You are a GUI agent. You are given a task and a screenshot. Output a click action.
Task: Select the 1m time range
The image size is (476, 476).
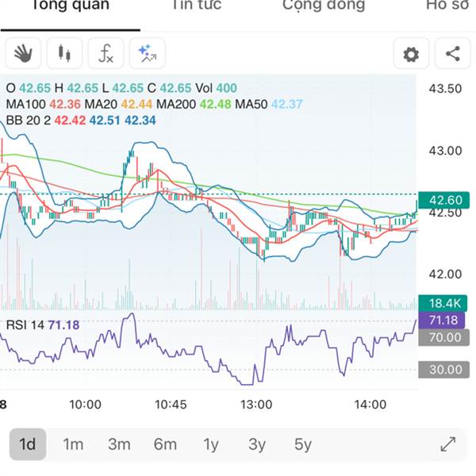click(x=73, y=444)
